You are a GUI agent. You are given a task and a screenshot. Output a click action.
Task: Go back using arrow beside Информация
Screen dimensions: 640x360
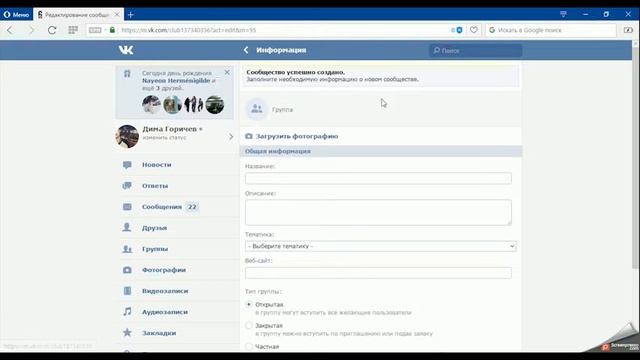coord(246,50)
